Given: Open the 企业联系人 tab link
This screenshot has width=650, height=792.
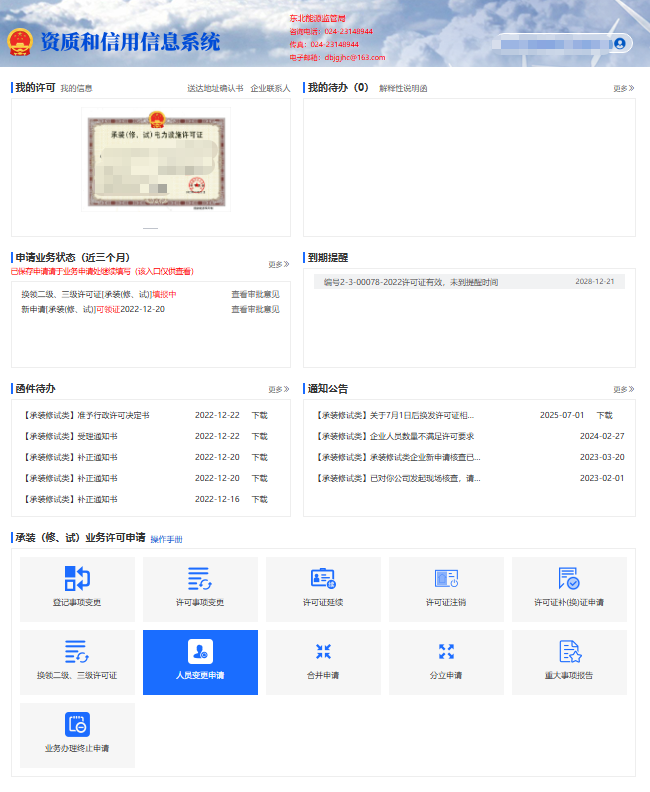Looking at the screenshot, I should click(270, 89).
